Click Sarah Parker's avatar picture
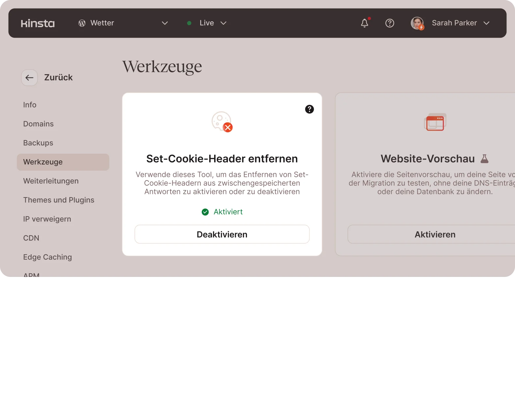The width and height of the screenshot is (515, 420). [417, 23]
